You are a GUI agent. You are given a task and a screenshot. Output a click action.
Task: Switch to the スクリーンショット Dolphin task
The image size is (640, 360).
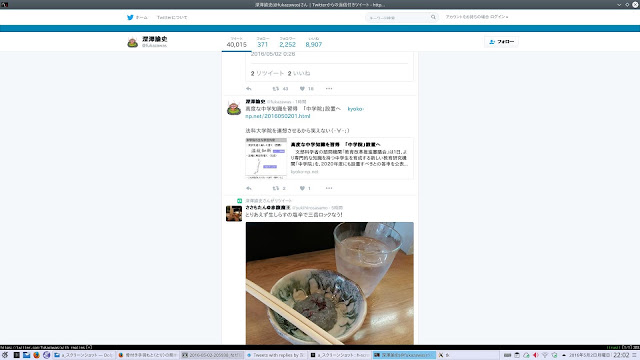[84, 355]
